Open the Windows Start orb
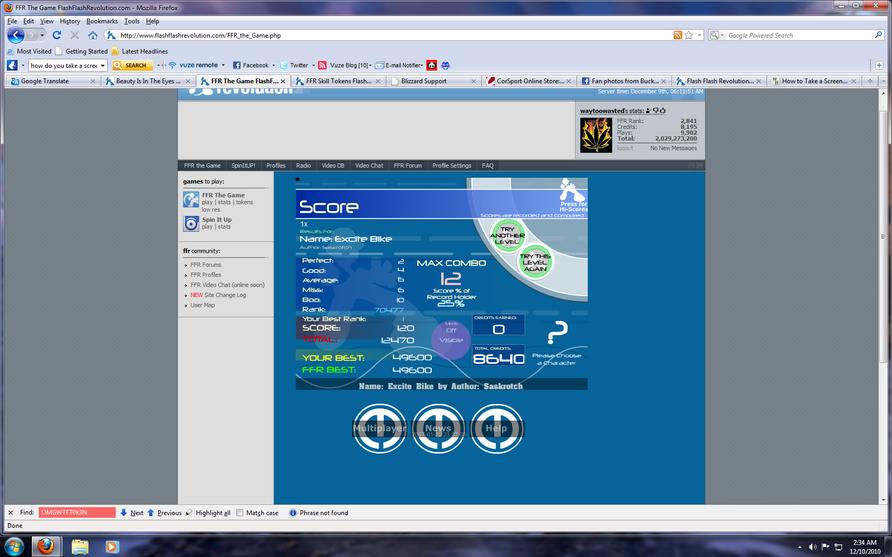Image resolution: width=892 pixels, height=557 pixels. (x=14, y=546)
